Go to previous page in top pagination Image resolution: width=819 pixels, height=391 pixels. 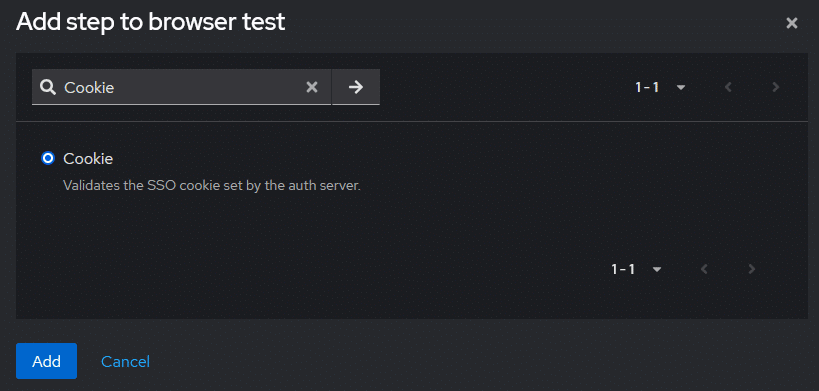point(728,87)
